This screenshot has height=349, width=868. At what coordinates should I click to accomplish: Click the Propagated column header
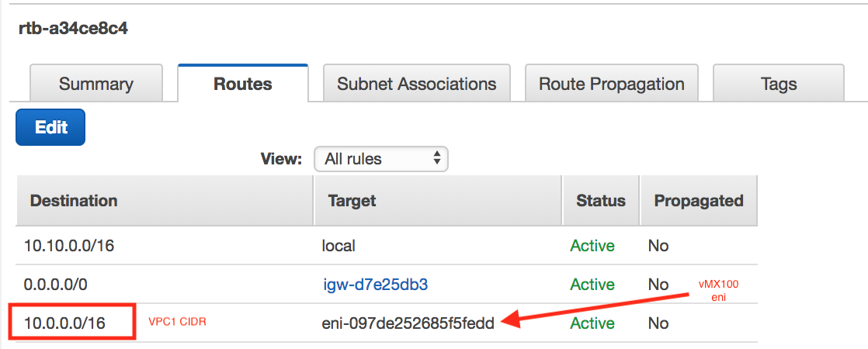click(x=698, y=201)
